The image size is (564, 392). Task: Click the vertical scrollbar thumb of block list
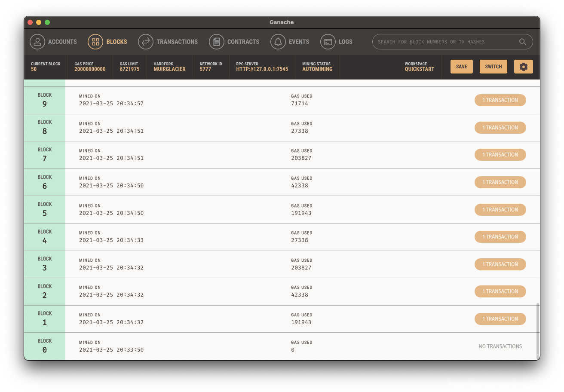point(537,331)
